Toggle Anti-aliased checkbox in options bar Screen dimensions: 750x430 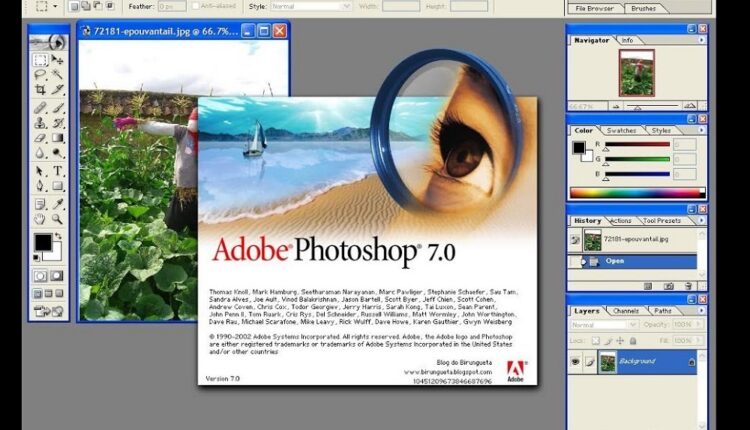pos(196,6)
